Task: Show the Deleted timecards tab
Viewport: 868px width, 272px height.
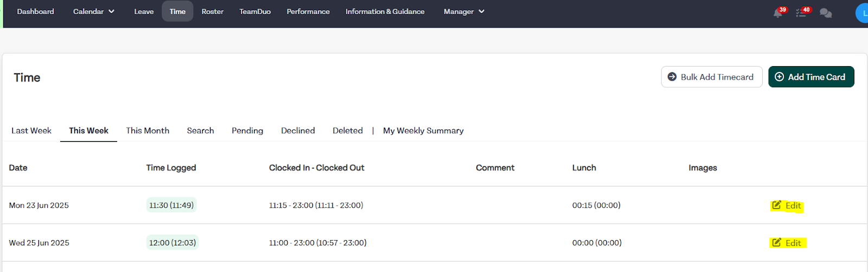Action: point(348,131)
